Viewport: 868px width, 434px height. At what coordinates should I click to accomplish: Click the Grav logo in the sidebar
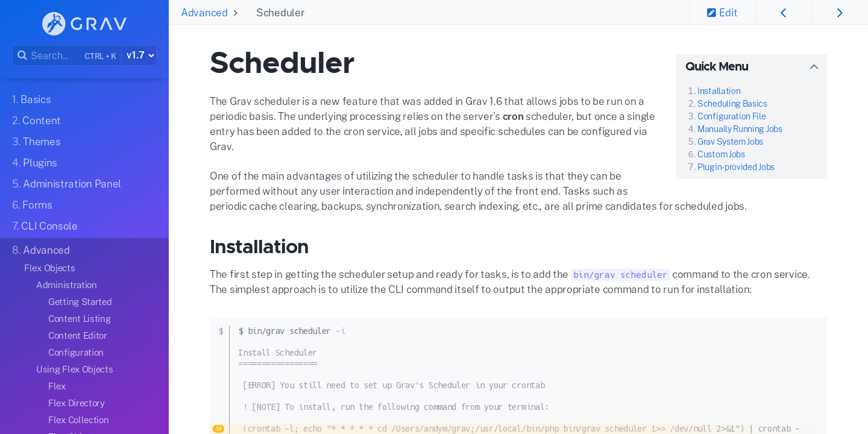[x=84, y=24]
